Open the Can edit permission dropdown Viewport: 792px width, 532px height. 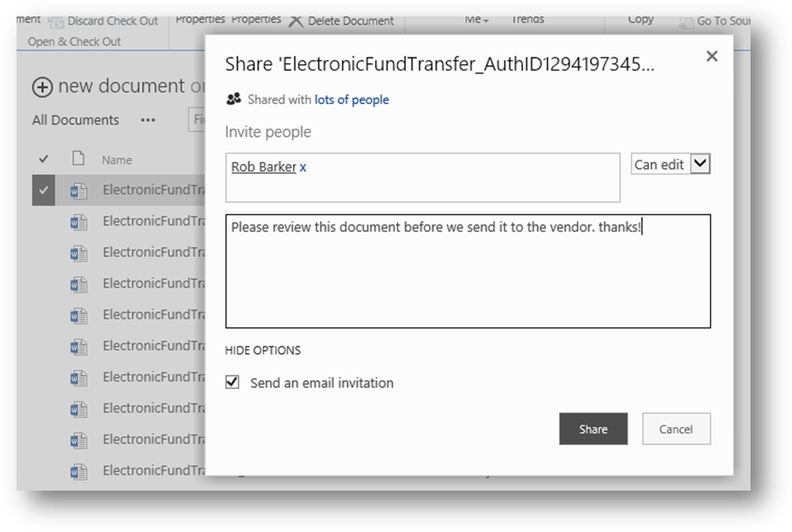pyautogui.click(x=700, y=163)
